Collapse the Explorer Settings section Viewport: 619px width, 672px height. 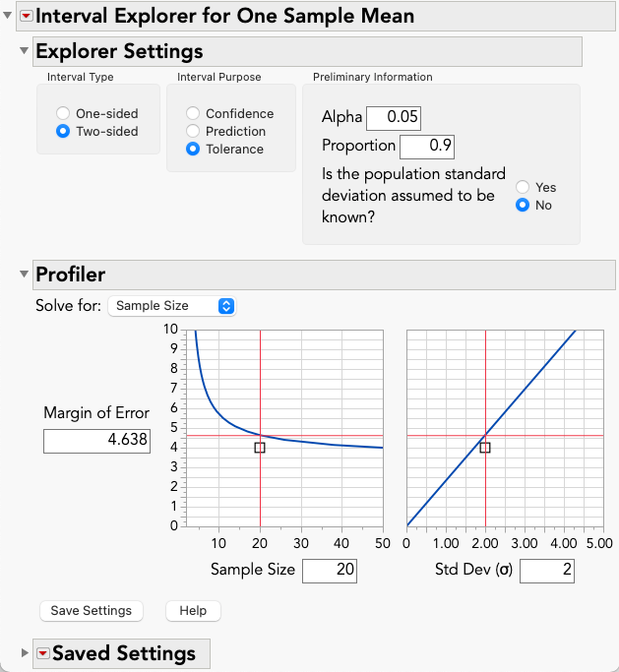(x=24, y=50)
